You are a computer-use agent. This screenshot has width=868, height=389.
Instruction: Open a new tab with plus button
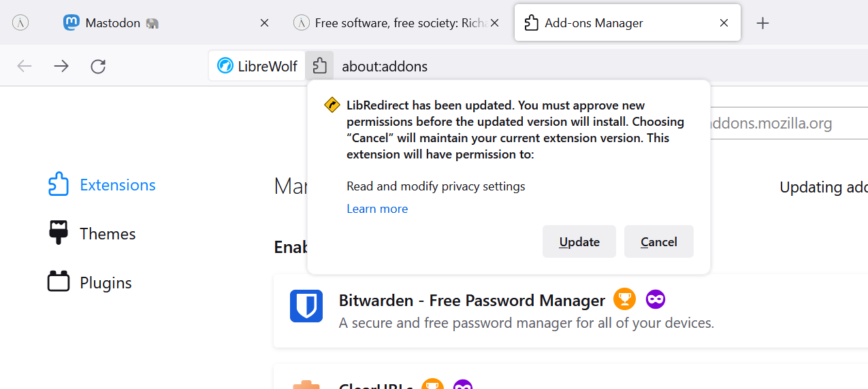[x=762, y=23]
